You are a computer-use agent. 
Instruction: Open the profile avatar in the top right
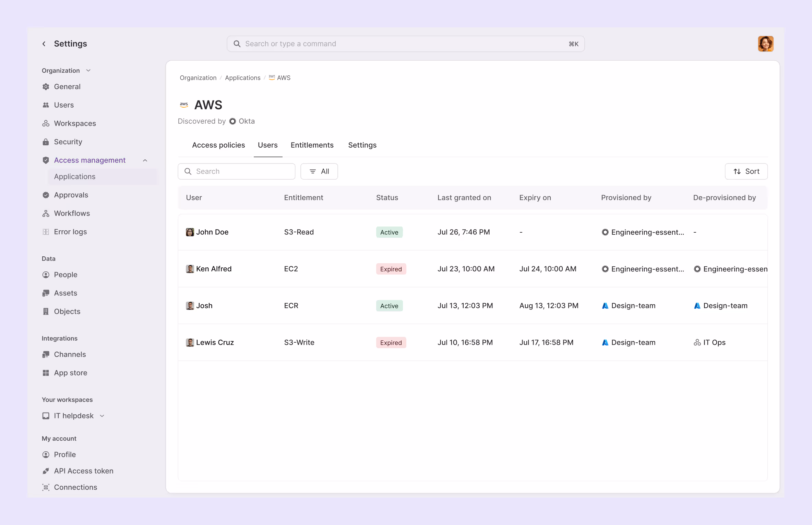point(766,44)
